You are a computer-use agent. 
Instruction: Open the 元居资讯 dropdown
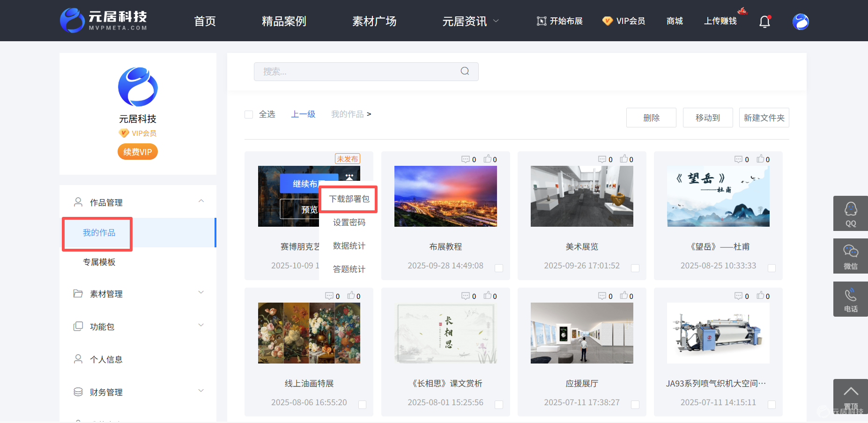(471, 21)
